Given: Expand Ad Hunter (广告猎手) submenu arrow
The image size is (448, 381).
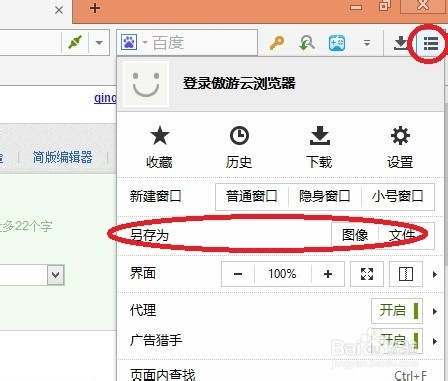Looking at the screenshot, I should 434,341.
